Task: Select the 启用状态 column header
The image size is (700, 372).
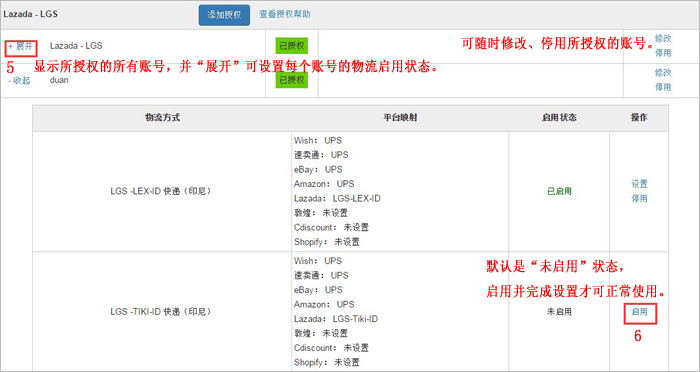Action: click(x=559, y=118)
